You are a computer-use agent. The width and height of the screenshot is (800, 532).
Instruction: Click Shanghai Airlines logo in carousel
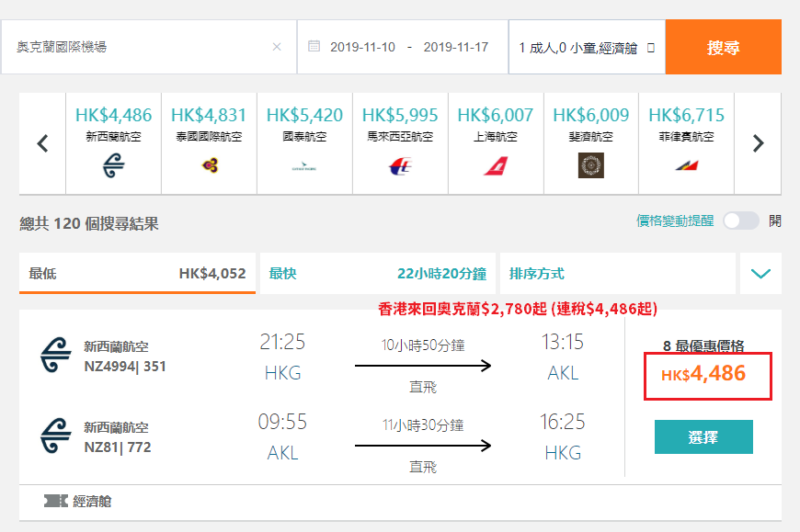pos(496,165)
